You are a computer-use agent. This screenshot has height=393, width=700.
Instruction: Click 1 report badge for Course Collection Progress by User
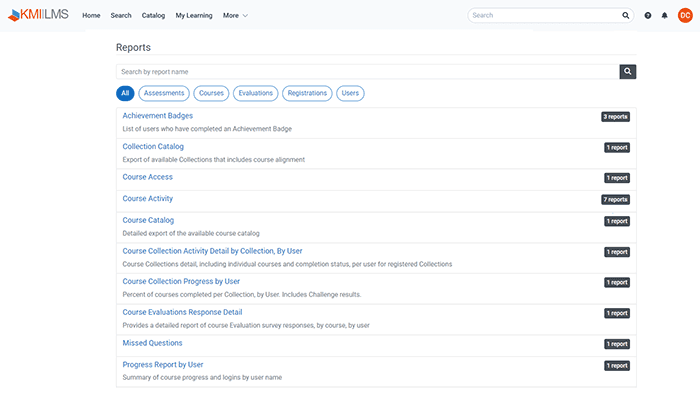point(617,282)
